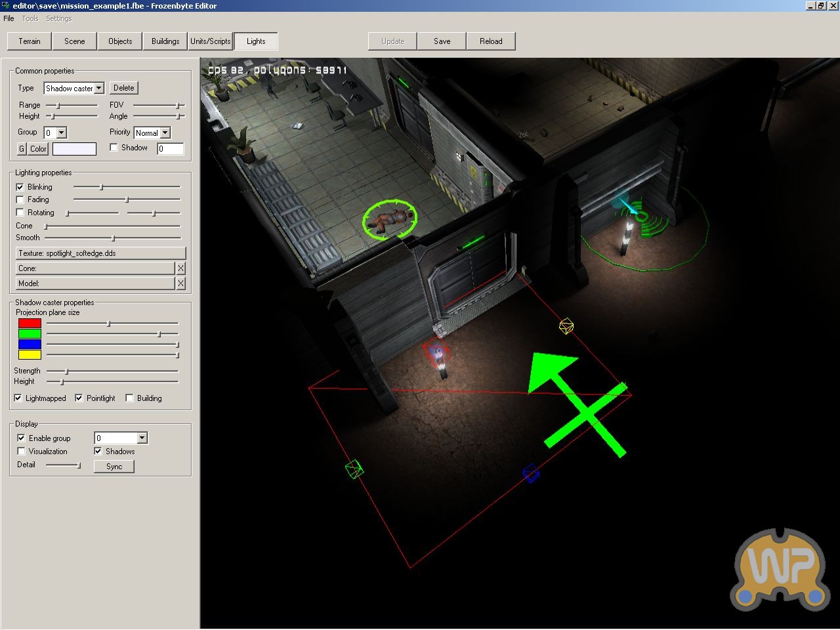Screen dimensions: 840x630
Task: Select the green-circled body on floor
Action: [391, 219]
